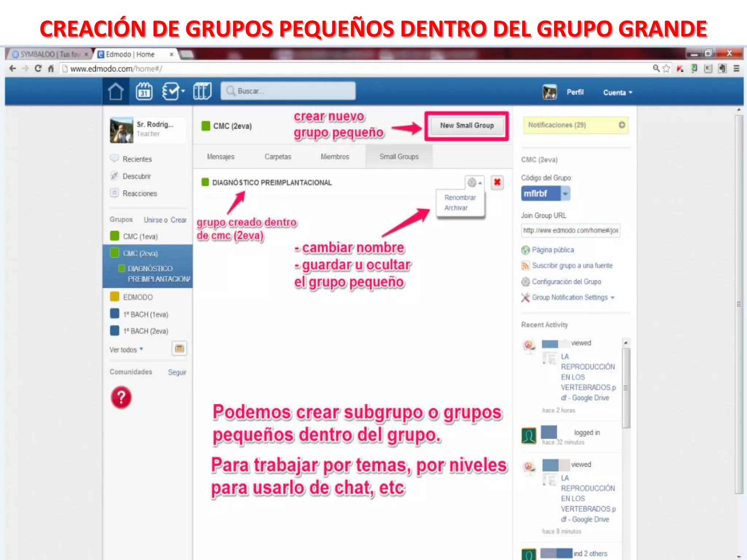This screenshot has height=560, width=747.
Task: Open the red help question icon
Action: [x=121, y=397]
